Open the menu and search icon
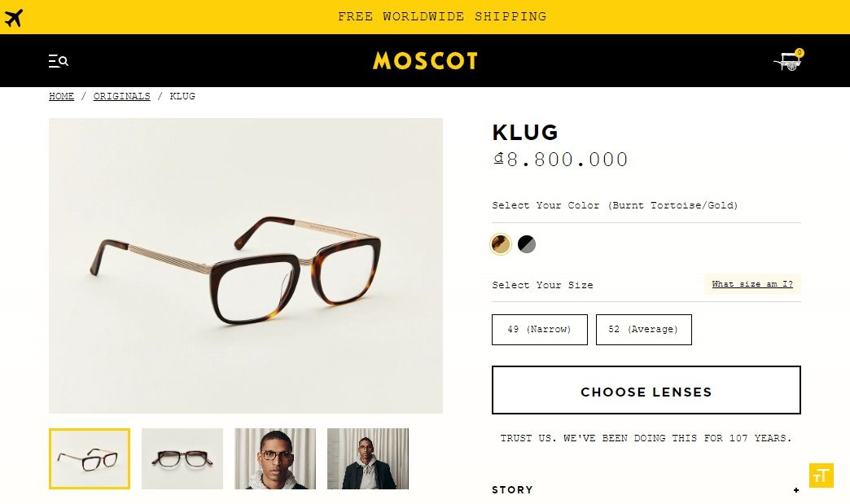 pyautogui.click(x=58, y=61)
